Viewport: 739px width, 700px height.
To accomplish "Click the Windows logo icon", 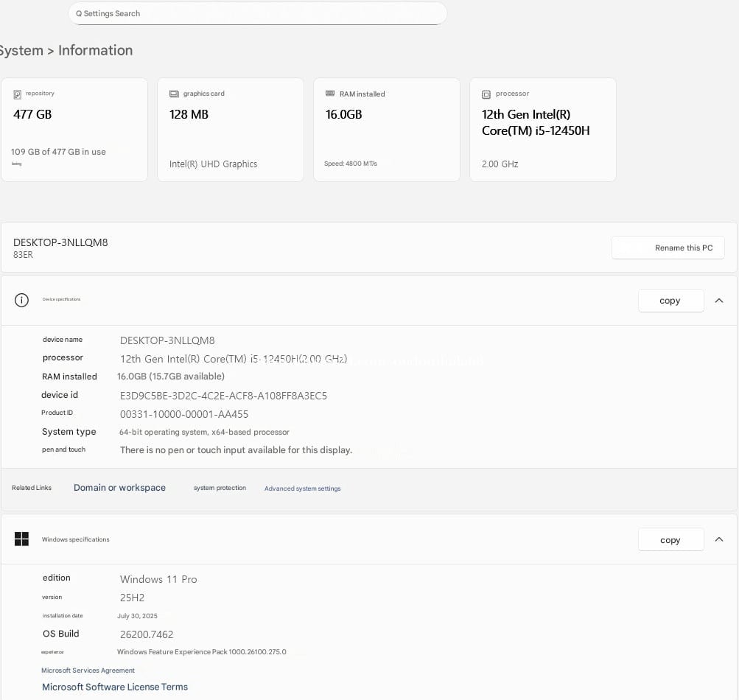I will 22,539.
